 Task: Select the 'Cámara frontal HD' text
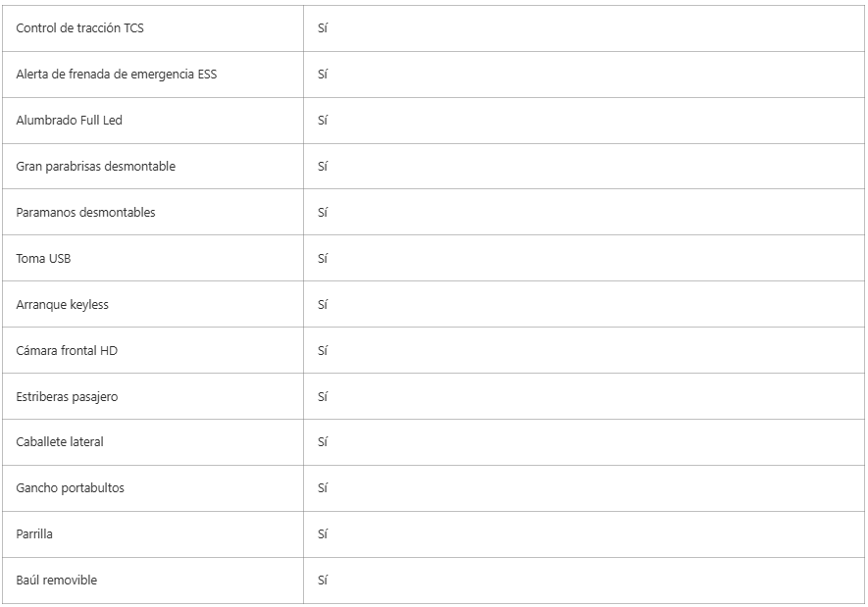(x=67, y=351)
